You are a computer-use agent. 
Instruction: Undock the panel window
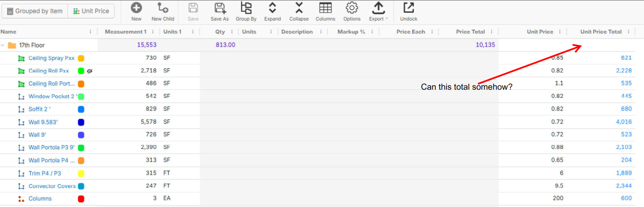pos(408,8)
